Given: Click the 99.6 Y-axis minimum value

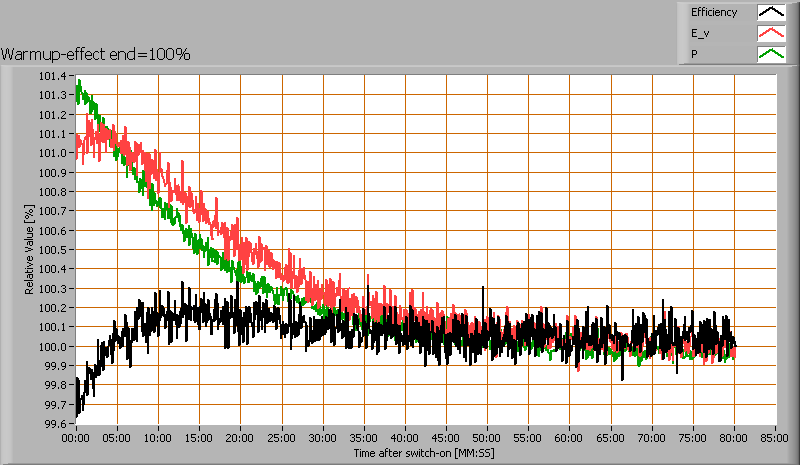Looking at the screenshot, I should (x=55, y=424).
